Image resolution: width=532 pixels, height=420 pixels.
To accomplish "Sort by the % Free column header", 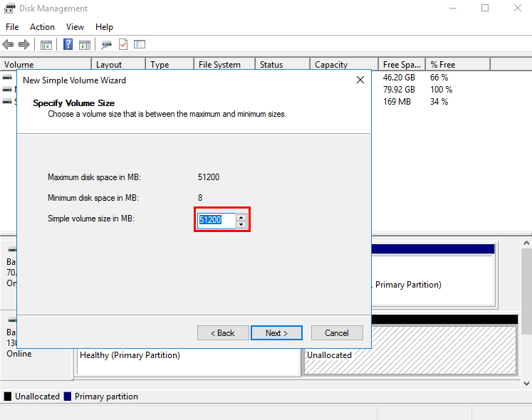I will (458, 65).
